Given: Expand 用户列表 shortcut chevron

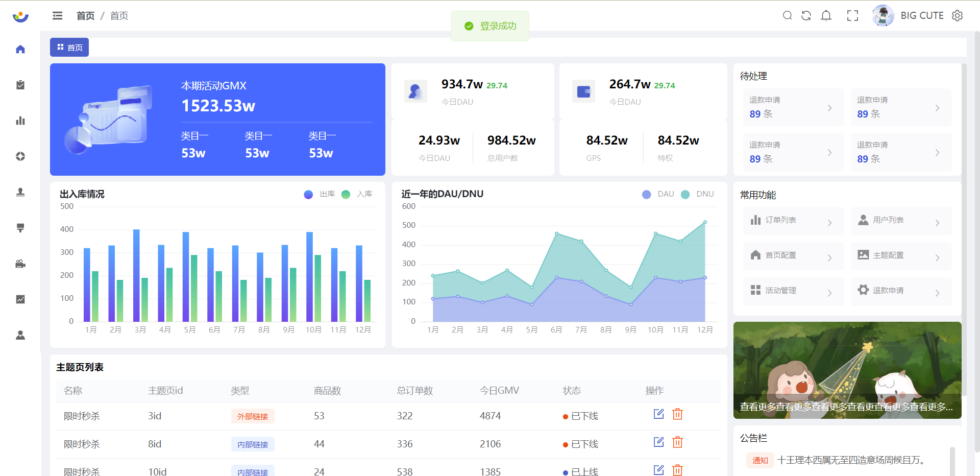Looking at the screenshot, I should 937,223.
